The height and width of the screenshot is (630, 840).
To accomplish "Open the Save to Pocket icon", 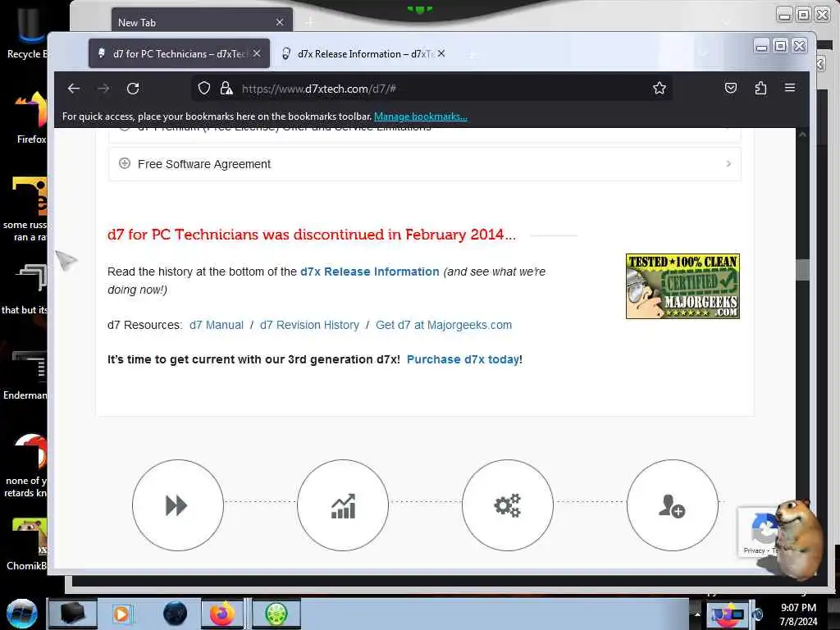I will pos(731,88).
